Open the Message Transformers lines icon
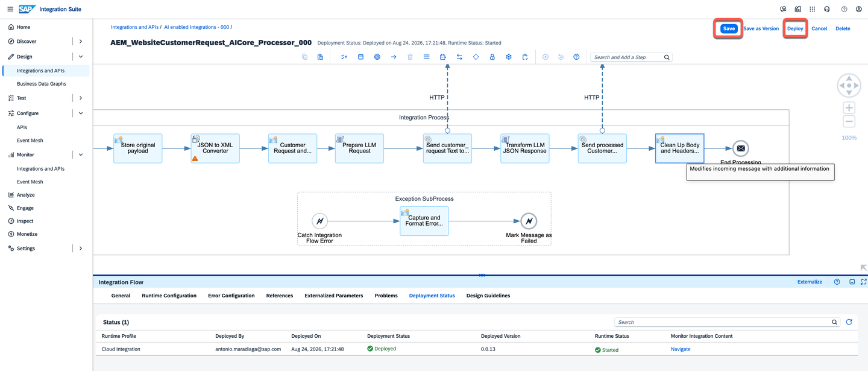This screenshot has width=868, height=371. (x=426, y=57)
